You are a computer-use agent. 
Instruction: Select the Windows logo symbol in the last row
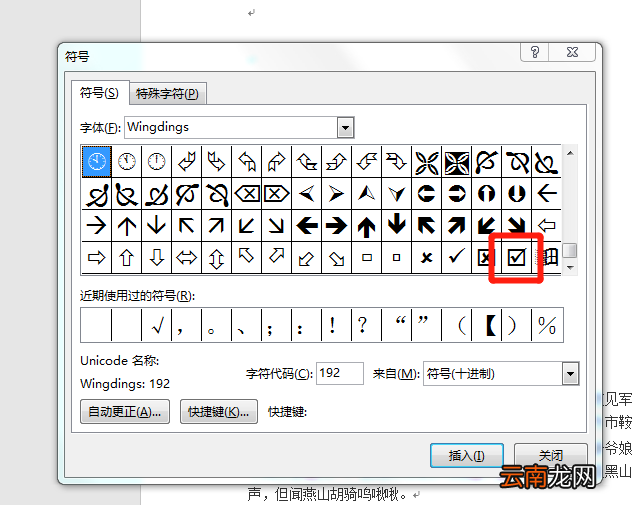(x=547, y=257)
